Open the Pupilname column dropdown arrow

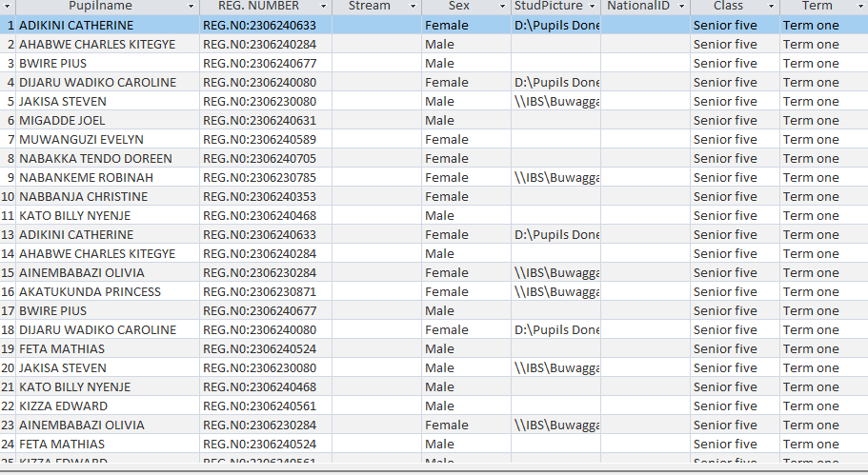(x=192, y=7)
